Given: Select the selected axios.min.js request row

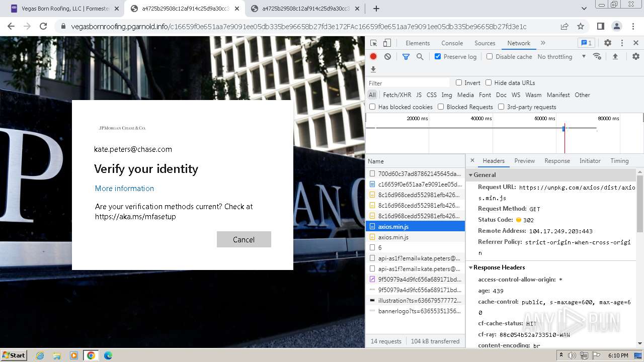Looking at the screenshot, I should pos(415,227).
